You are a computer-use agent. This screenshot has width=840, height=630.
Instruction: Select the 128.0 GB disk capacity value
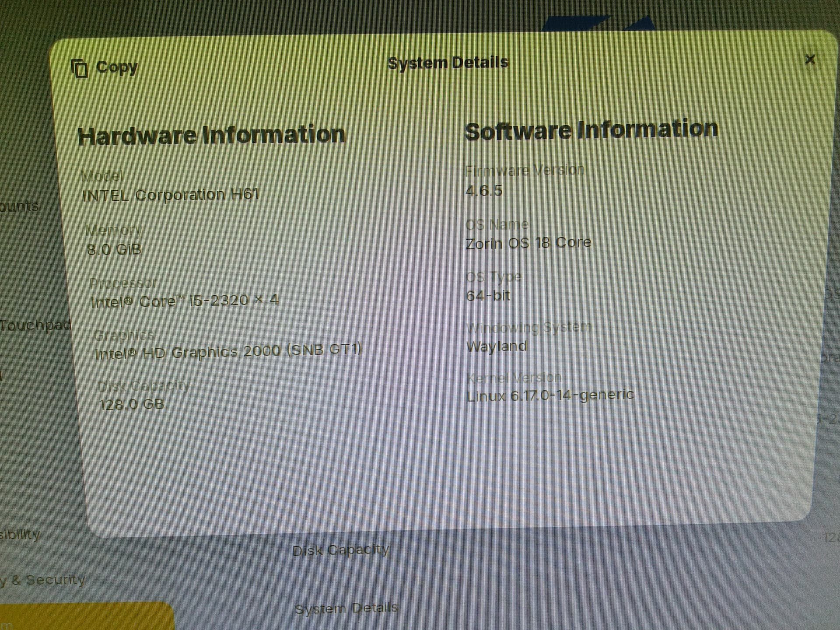[x=131, y=404]
